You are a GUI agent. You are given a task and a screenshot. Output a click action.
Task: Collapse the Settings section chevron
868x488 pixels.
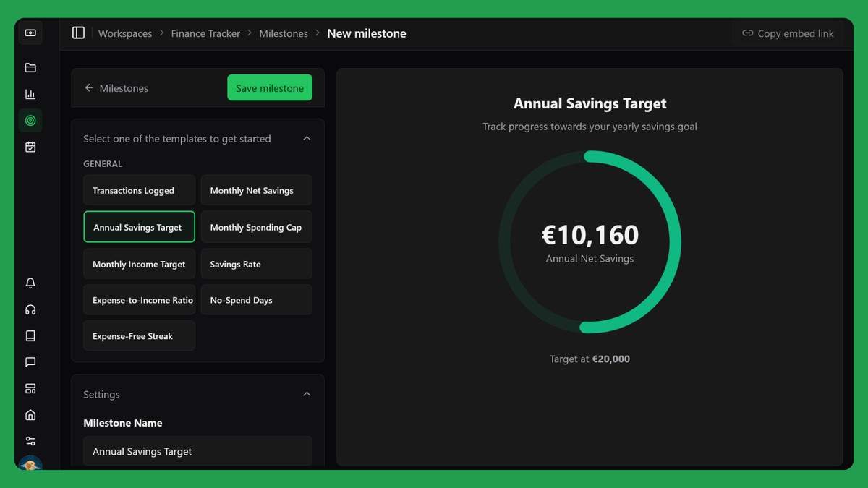pos(307,394)
